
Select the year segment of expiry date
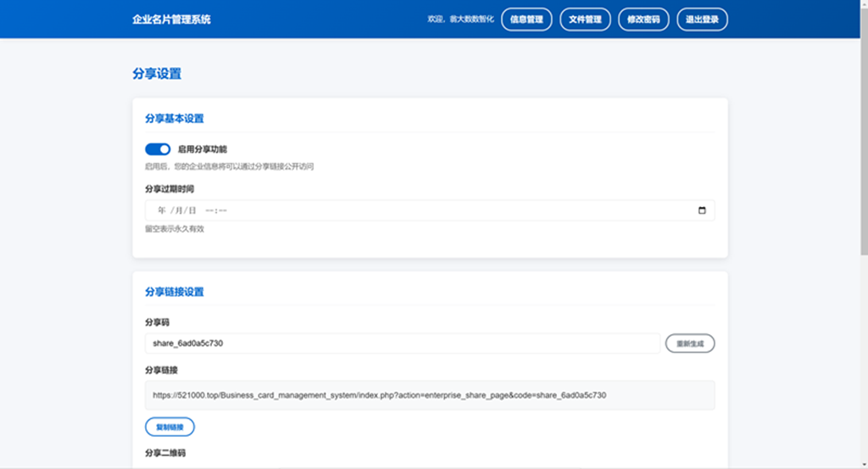161,210
